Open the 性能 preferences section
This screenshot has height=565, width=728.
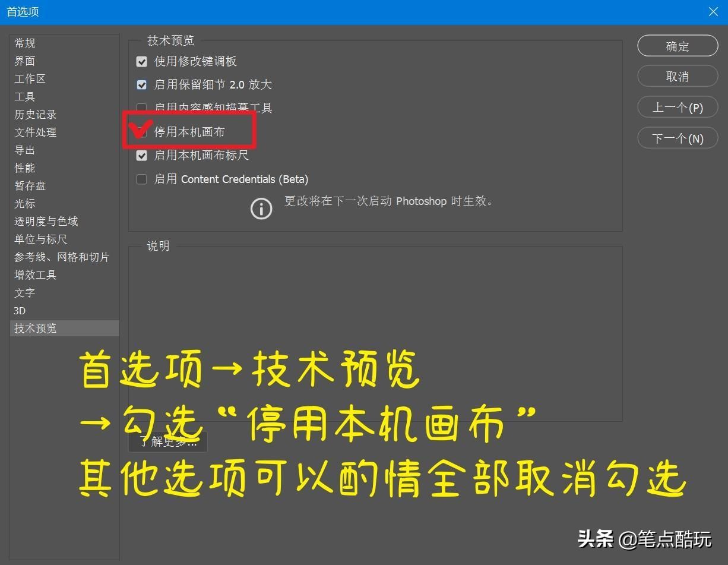(24, 168)
